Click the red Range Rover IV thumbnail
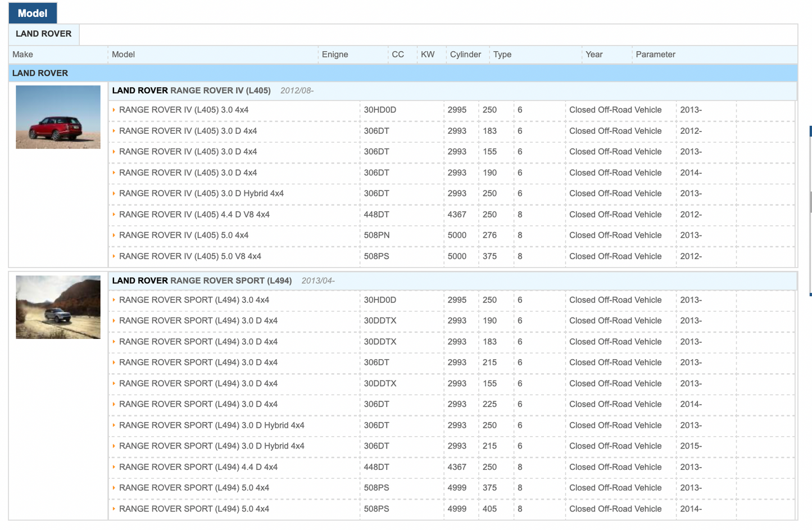812x530 pixels. [58, 117]
